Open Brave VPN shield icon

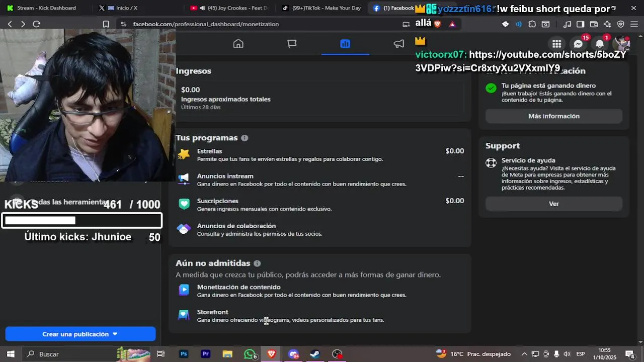[620, 24]
